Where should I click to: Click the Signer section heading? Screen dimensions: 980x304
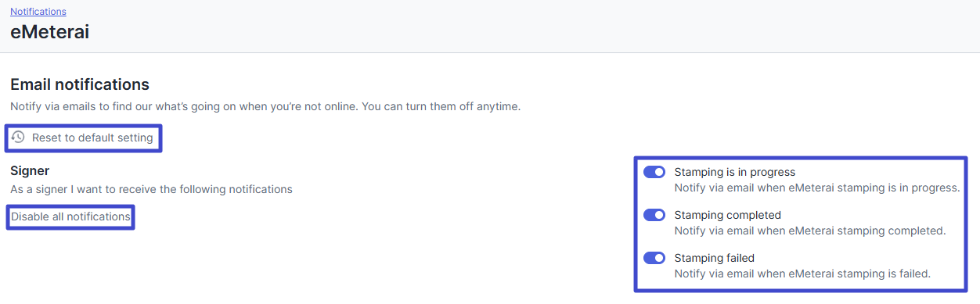(30, 170)
